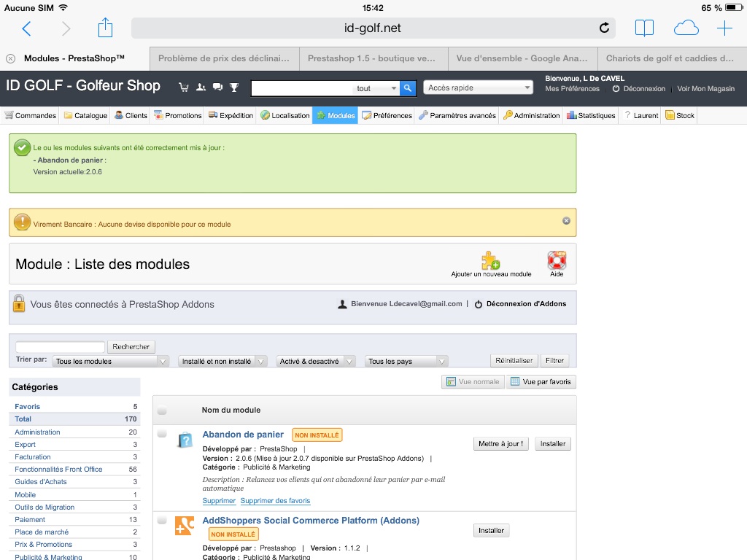Click Installer for AddShoppers module
This screenshot has height=560, width=747.
[x=491, y=531]
